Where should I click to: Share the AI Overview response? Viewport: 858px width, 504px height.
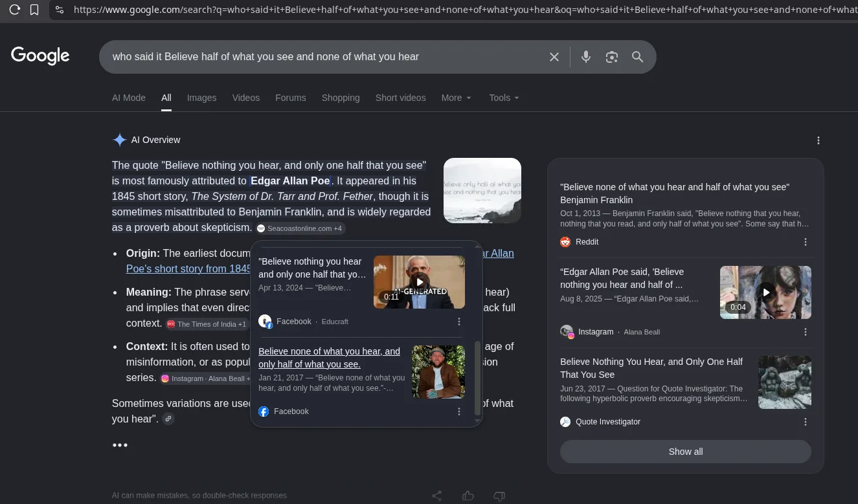click(437, 496)
